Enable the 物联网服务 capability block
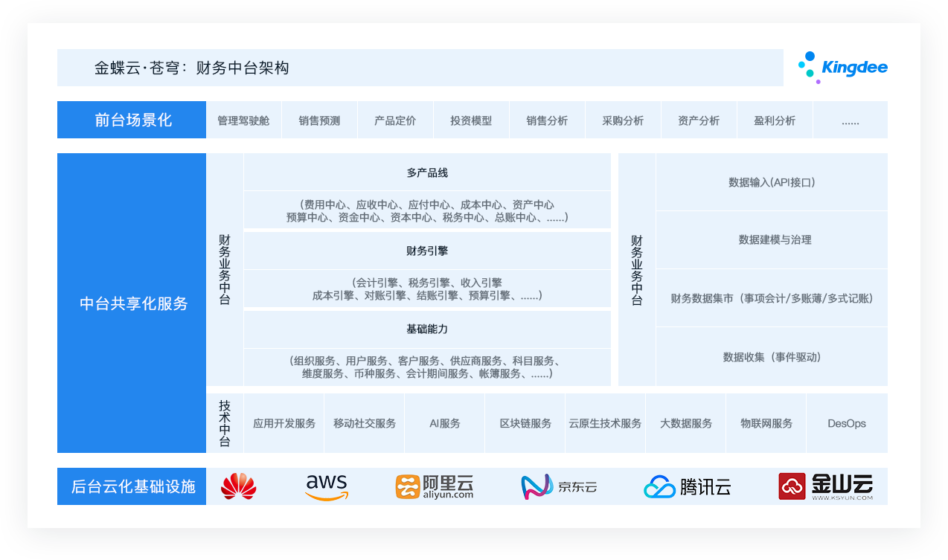The width and height of the screenshot is (948, 560). click(766, 422)
